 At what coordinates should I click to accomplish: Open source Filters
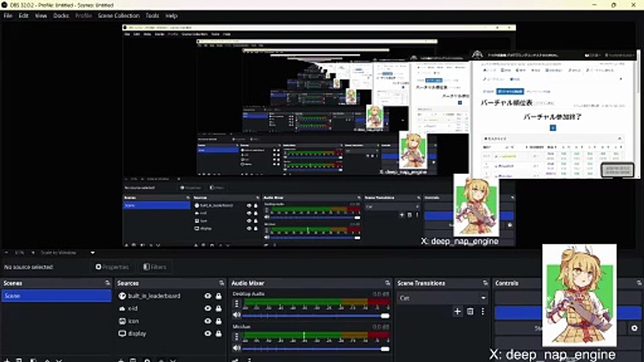(x=154, y=267)
